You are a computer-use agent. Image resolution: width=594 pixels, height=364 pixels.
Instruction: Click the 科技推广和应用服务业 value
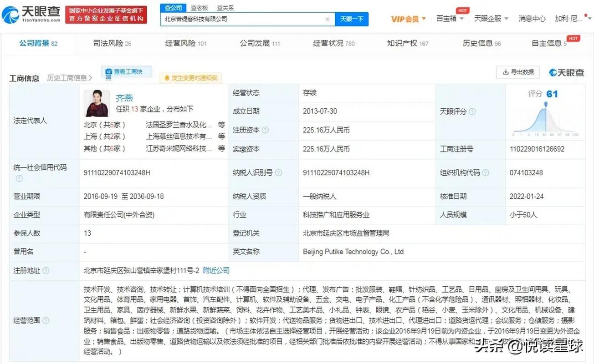coord(336,215)
